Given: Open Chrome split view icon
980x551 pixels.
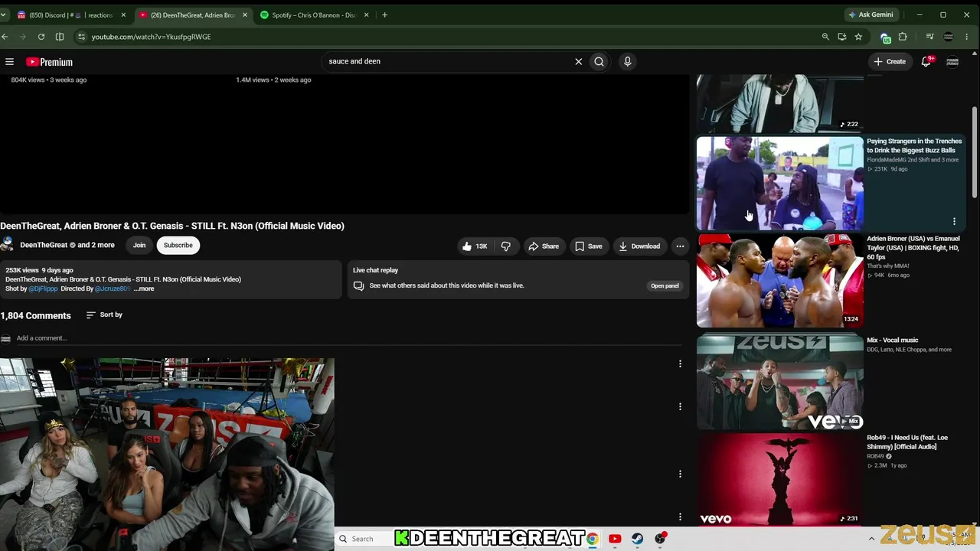Looking at the screenshot, I should [60, 37].
